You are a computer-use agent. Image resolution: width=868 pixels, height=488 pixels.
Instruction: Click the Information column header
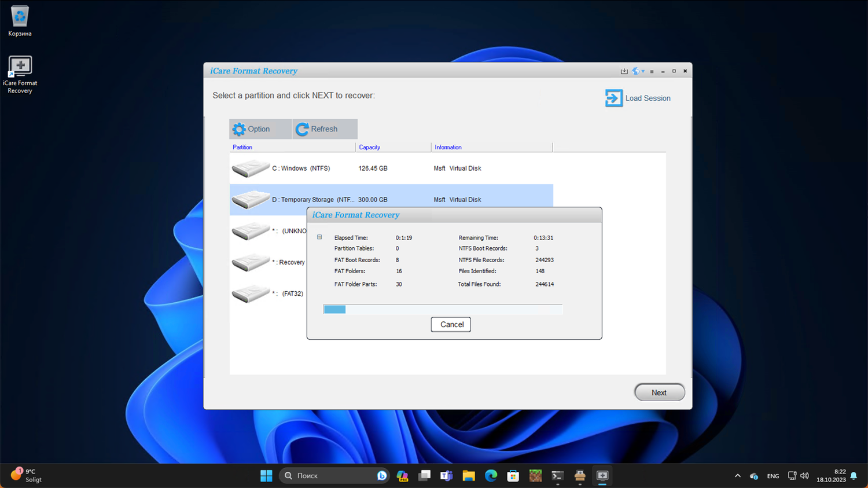tap(492, 148)
